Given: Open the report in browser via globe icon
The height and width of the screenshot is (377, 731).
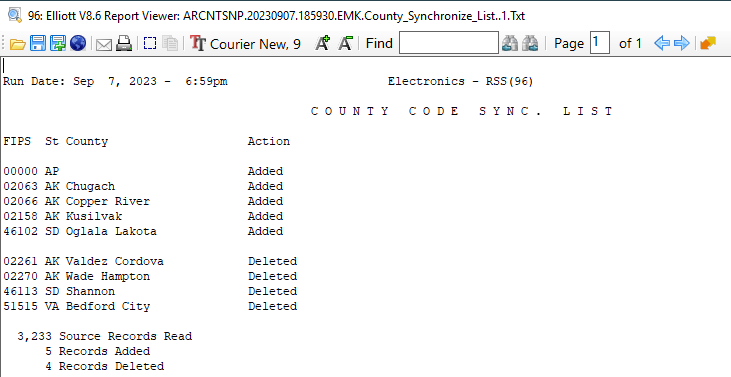Looking at the screenshot, I should coord(78,43).
